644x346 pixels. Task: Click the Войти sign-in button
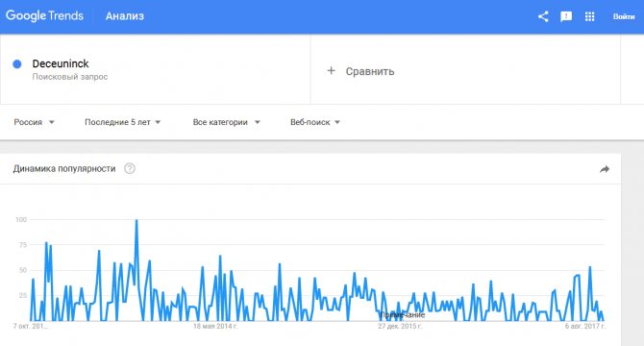[x=624, y=17]
